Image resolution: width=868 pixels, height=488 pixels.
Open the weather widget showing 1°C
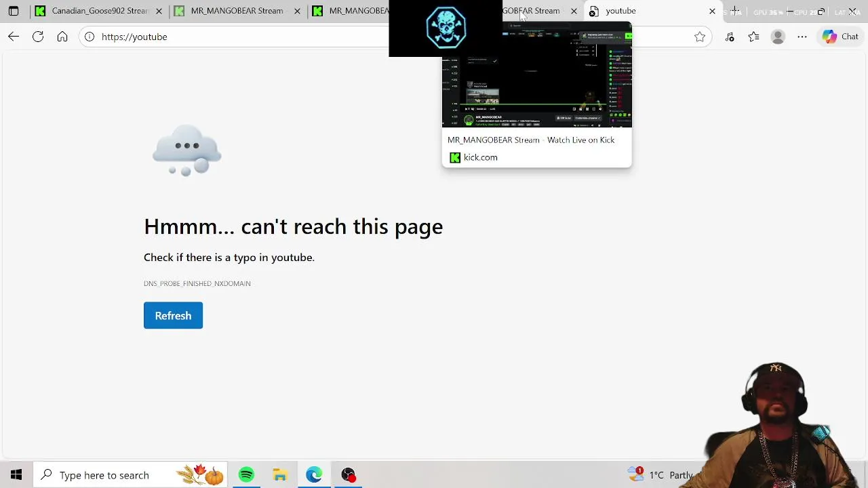661,475
